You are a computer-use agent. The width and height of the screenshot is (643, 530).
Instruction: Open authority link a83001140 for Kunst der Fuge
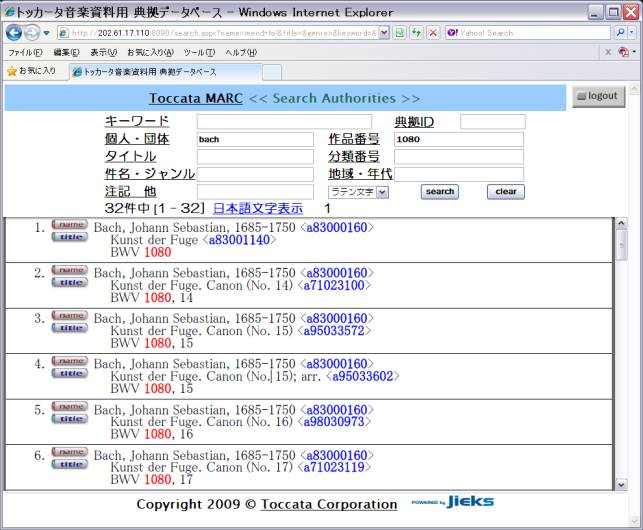pos(239,240)
